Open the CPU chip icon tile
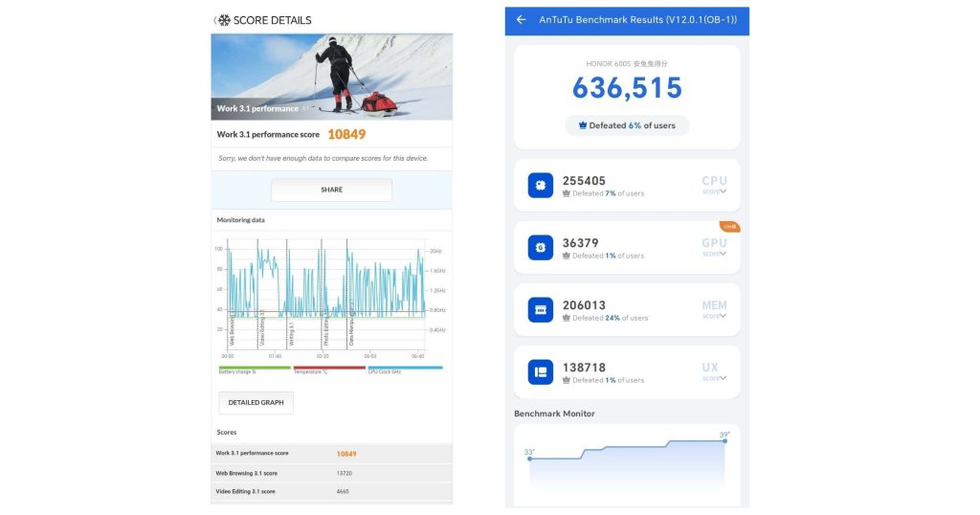The width and height of the screenshot is (980, 515). (x=540, y=185)
